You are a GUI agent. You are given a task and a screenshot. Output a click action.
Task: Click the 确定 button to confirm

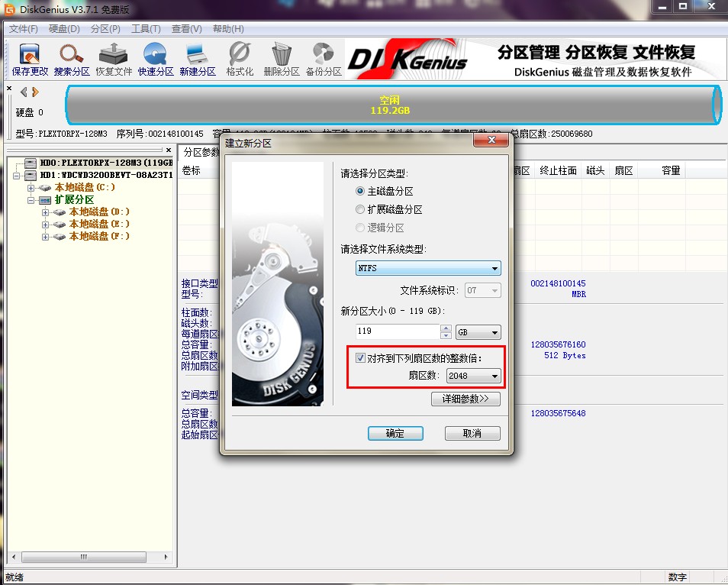click(x=395, y=433)
